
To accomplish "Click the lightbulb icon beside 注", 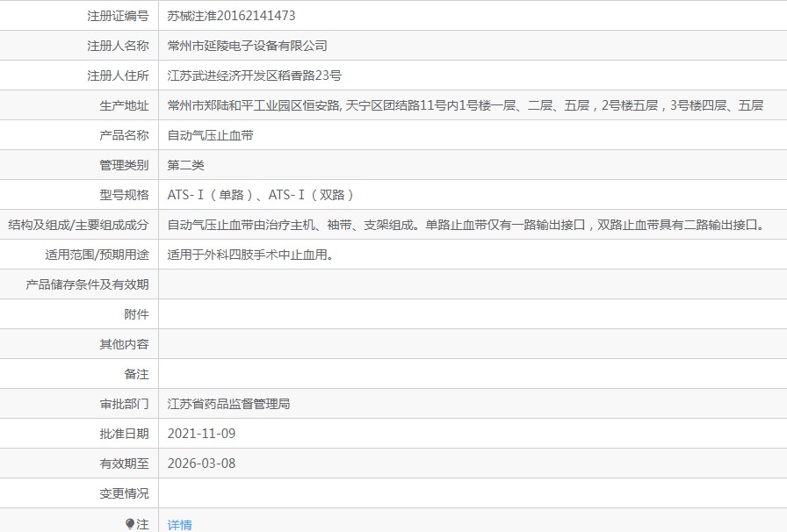I will [129, 524].
